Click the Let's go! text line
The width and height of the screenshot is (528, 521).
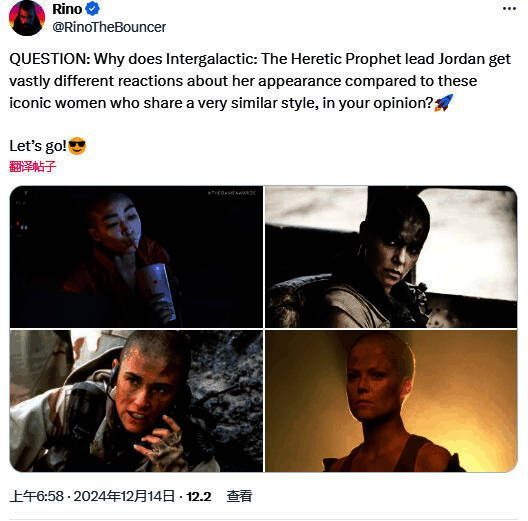(x=38, y=146)
